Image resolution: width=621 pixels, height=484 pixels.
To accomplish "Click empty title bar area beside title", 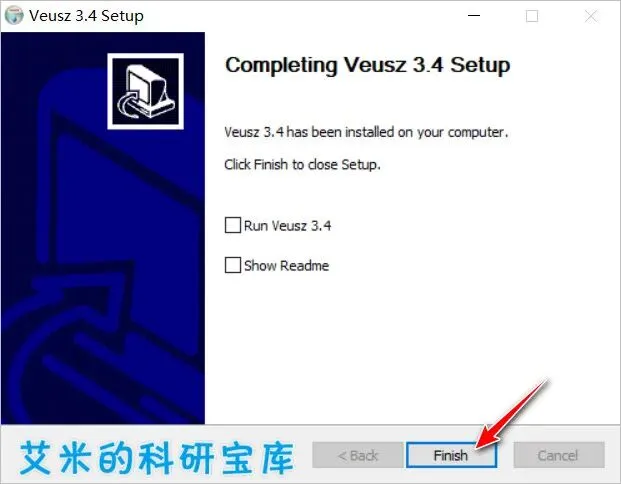I will (301, 16).
